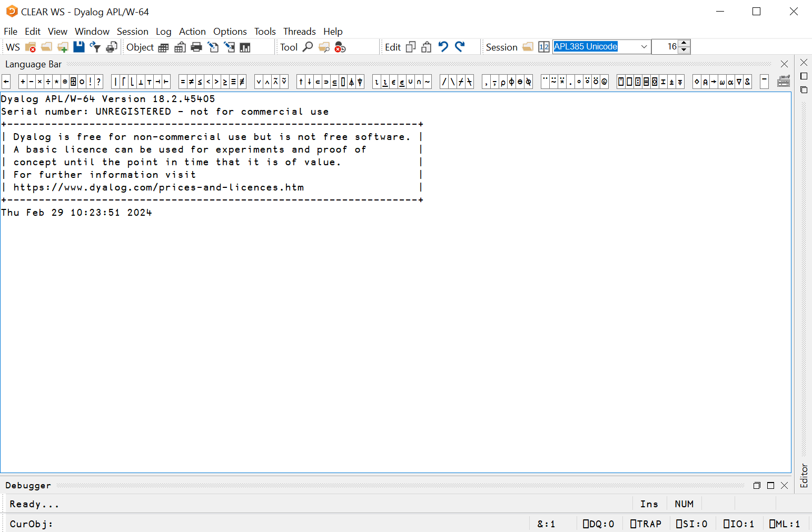Click the export-to-memory funnel icon
The image size is (812, 532).
[x=95, y=47]
